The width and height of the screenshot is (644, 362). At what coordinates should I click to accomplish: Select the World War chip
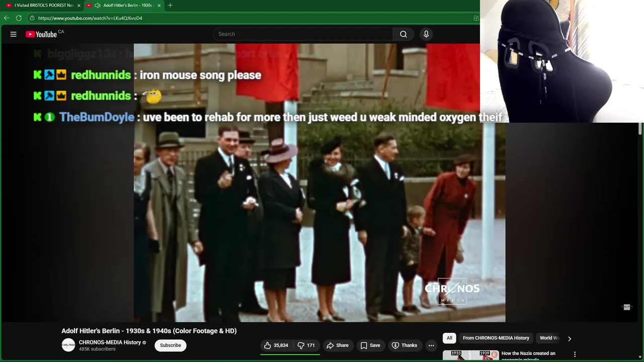click(549, 338)
